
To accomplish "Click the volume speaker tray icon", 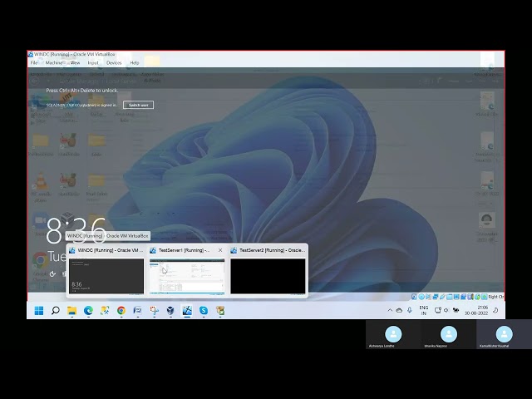I will pyautogui.click(x=446, y=310).
